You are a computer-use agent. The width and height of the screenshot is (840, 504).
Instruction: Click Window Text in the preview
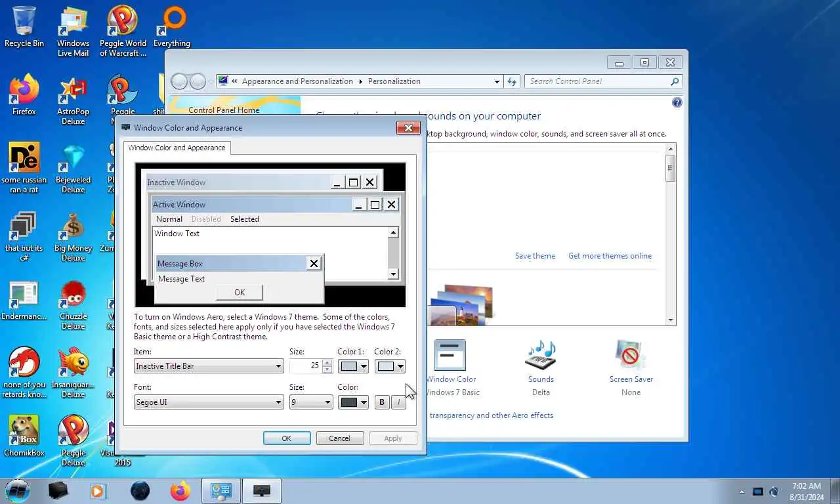[x=177, y=234]
